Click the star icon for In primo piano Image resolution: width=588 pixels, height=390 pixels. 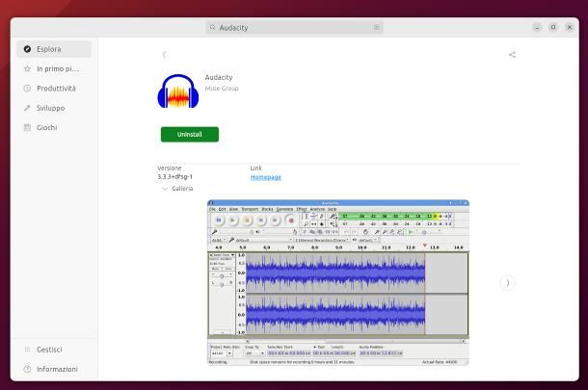pos(27,69)
